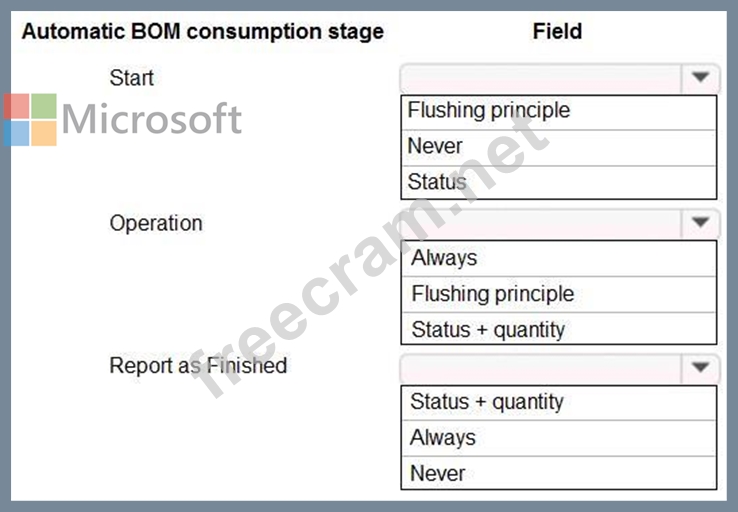Open the Start stage dropdown arrow
The image size is (738, 512).
pos(700,77)
